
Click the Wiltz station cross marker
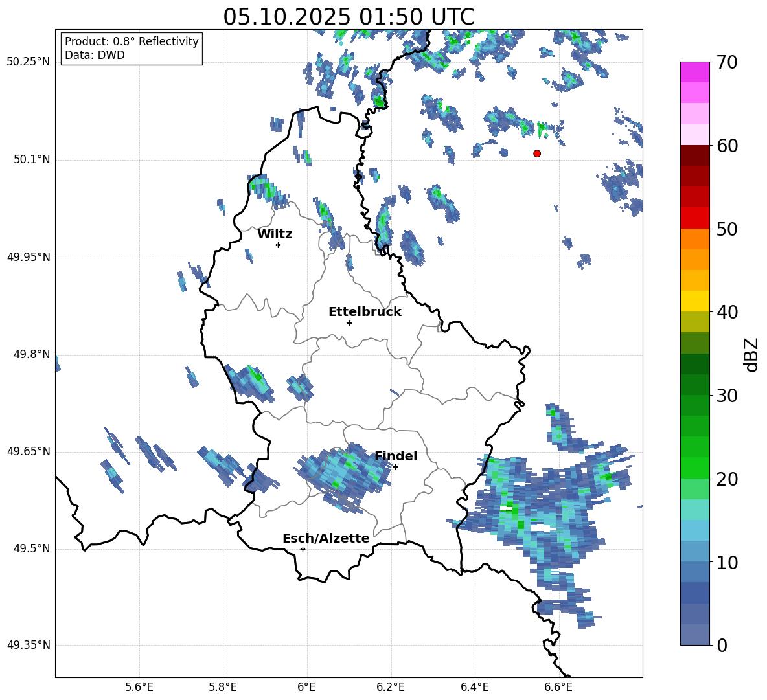278,245
